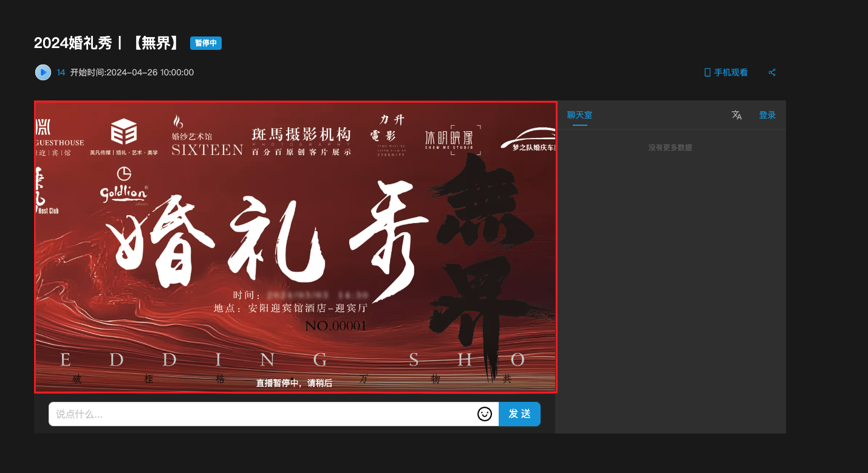The image size is (868, 473).
Task: Click the phone icon for 手机观看
Action: click(707, 72)
